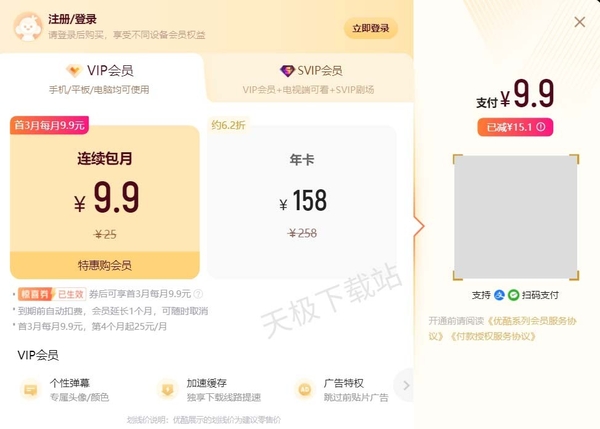600x429 pixels.
Task: Click the QR code payment area
Action: (516, 217)
